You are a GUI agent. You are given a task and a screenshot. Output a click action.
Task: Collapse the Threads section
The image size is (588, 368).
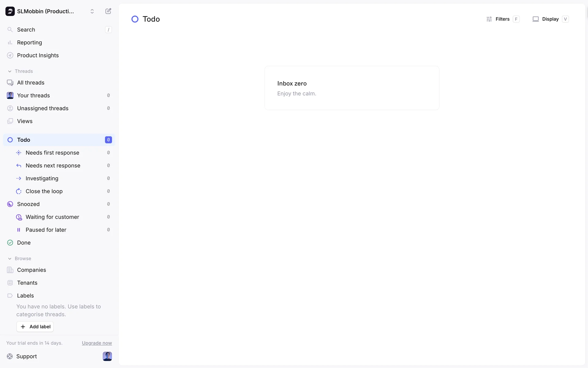pyautogui.click(x=10, y=71)
